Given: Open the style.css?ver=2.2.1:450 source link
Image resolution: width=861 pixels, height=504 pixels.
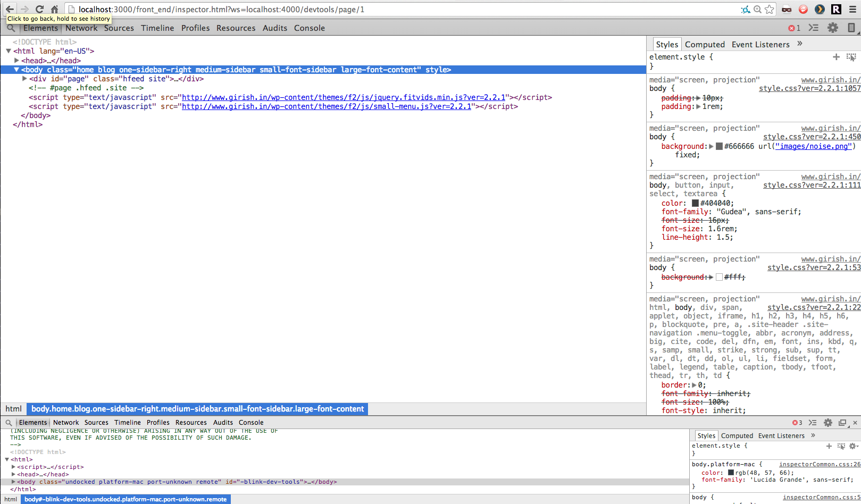Looking at the screenshot, I should pyautogui.click(x=812, y=137).
